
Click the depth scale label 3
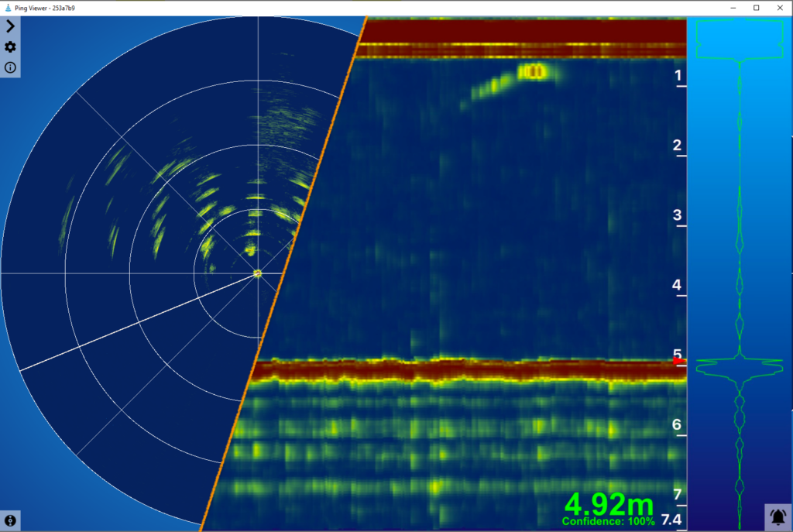(677, 215)
